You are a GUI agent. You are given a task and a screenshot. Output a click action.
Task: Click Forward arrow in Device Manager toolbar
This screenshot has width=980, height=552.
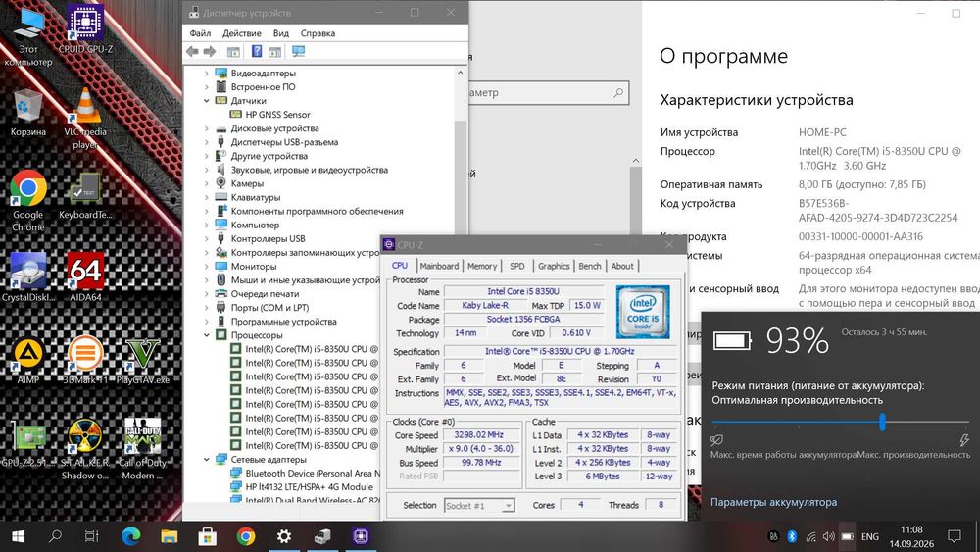pos(210,52)
